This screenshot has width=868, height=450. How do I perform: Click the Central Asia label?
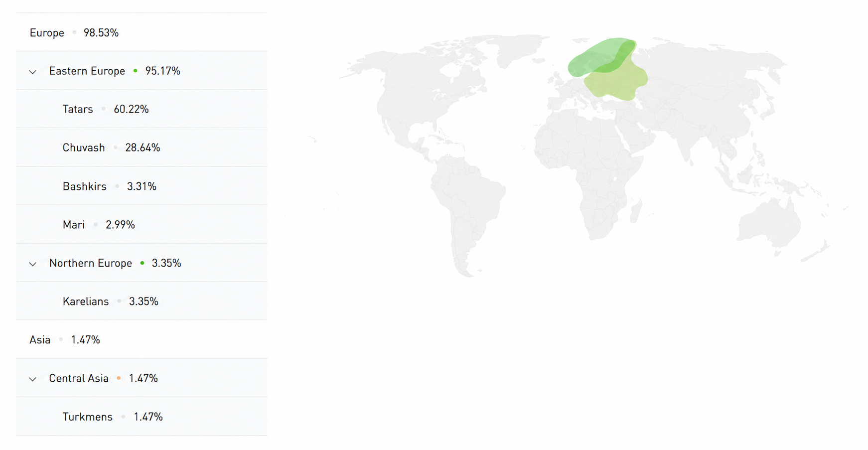coord(79,378)
